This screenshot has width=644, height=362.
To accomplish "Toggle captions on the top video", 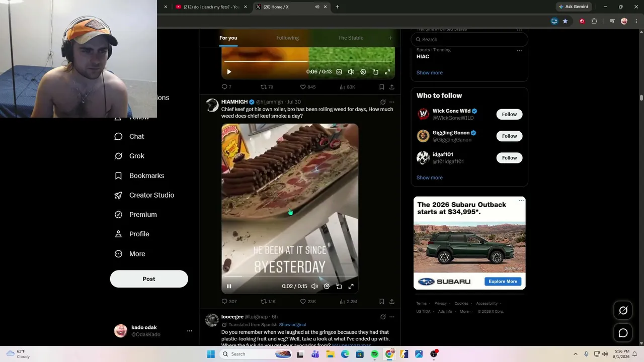I will click(339, 72).
